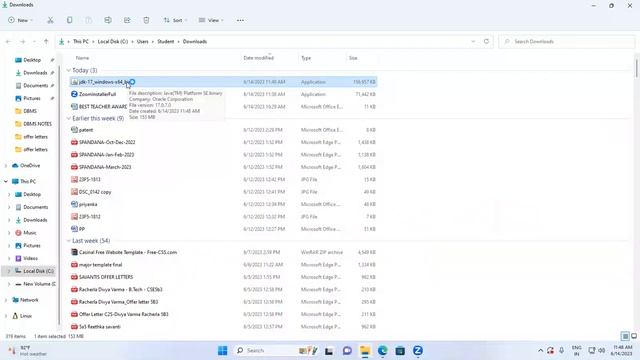
Task: Select Pictures in Quick access
Action: point(32,98)
